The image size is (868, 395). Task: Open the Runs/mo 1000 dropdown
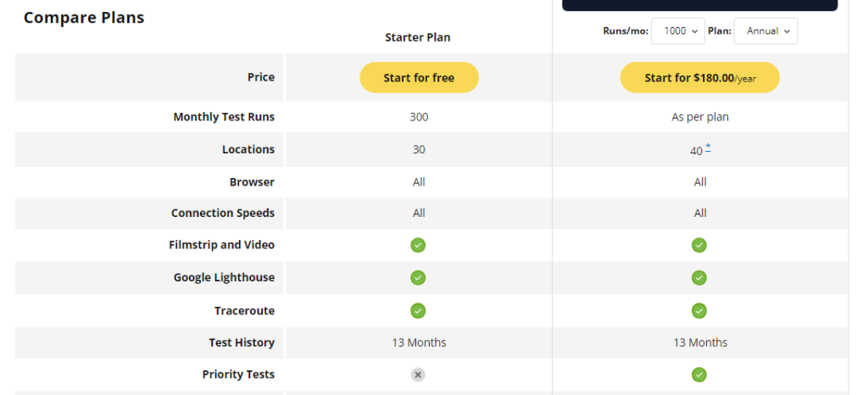point(678,31)
